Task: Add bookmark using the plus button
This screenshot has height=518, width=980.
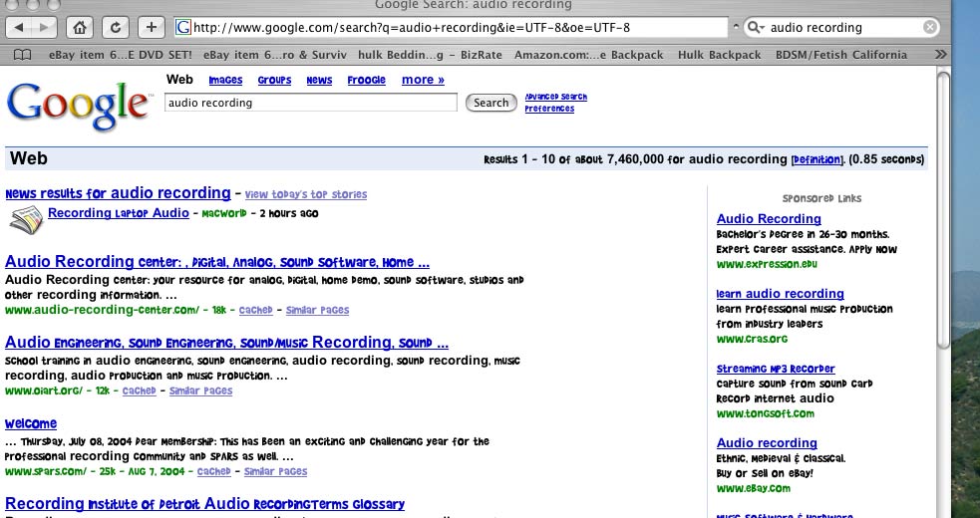Action: 152,28
